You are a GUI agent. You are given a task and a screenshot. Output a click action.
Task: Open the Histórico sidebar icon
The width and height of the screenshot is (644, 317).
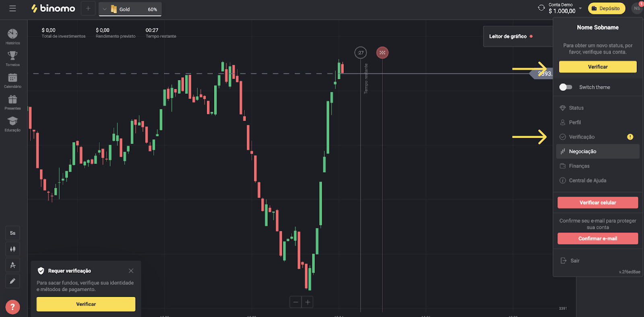12,35
